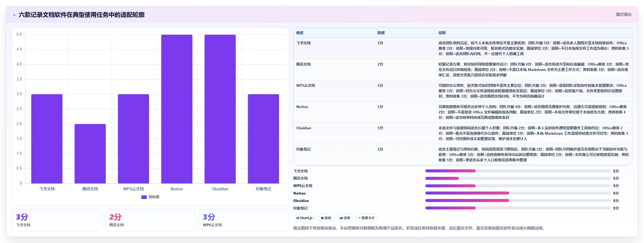Click the 路径雷达 label in the header

(x=624, y=14)
